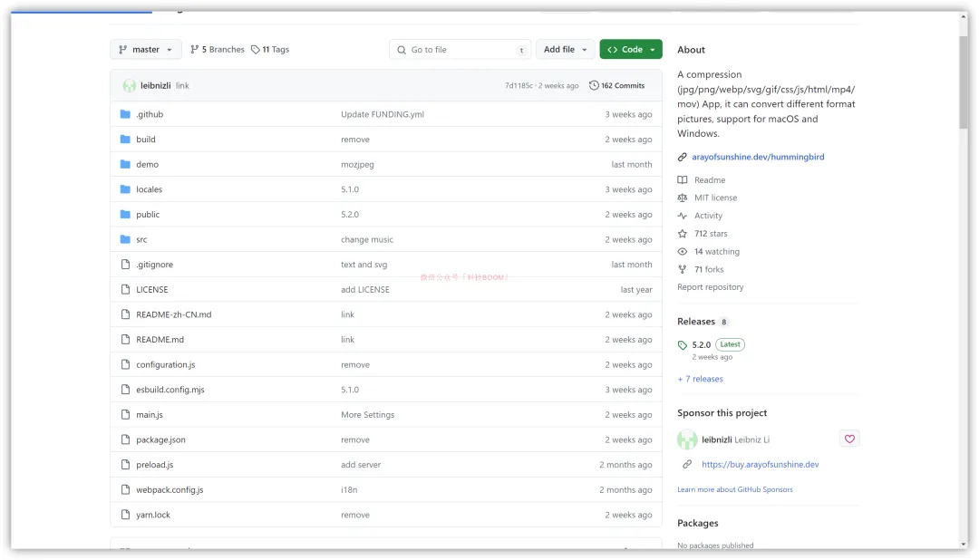Open the .github folder icon
This screenshot has width=979, height=560.
[125, 114]
